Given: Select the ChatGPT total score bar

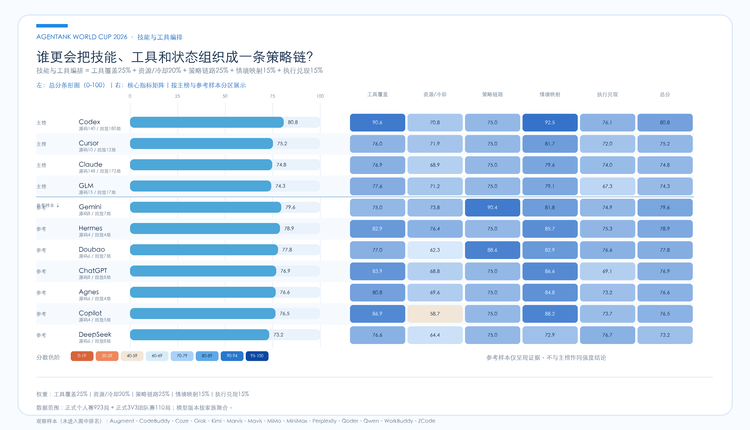Looking at the screenshot, I should [203, 271].
